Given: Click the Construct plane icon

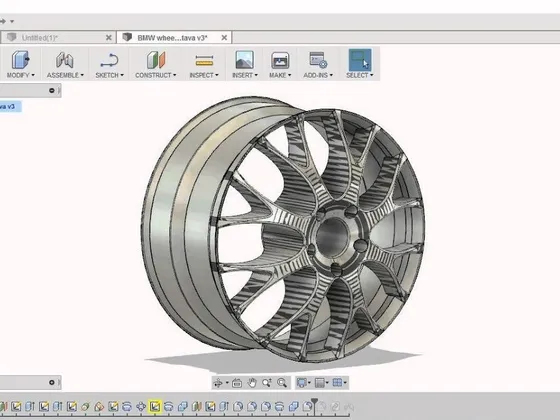Looking at the screenshot, I should (x=156, y=60).
